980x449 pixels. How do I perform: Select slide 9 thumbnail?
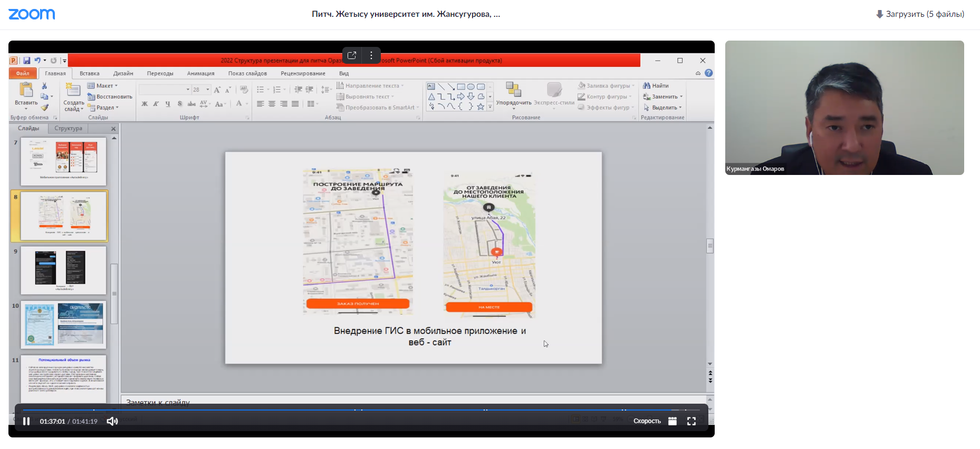click(x=63, y=270)
